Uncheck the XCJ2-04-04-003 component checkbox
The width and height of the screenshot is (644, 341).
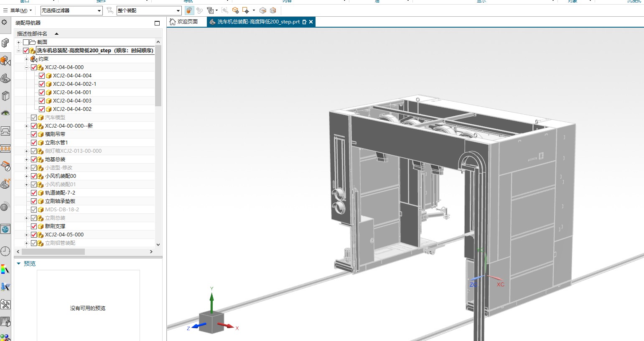point(42,101)
